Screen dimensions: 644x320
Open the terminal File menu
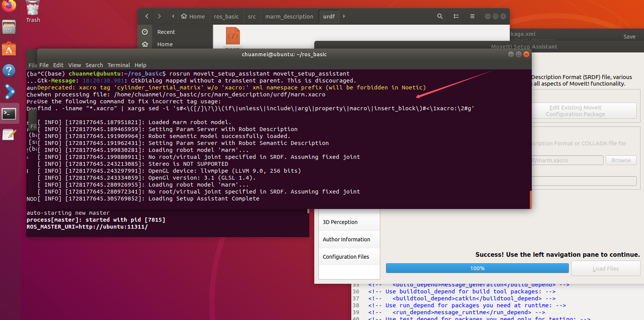pos(44,65)
